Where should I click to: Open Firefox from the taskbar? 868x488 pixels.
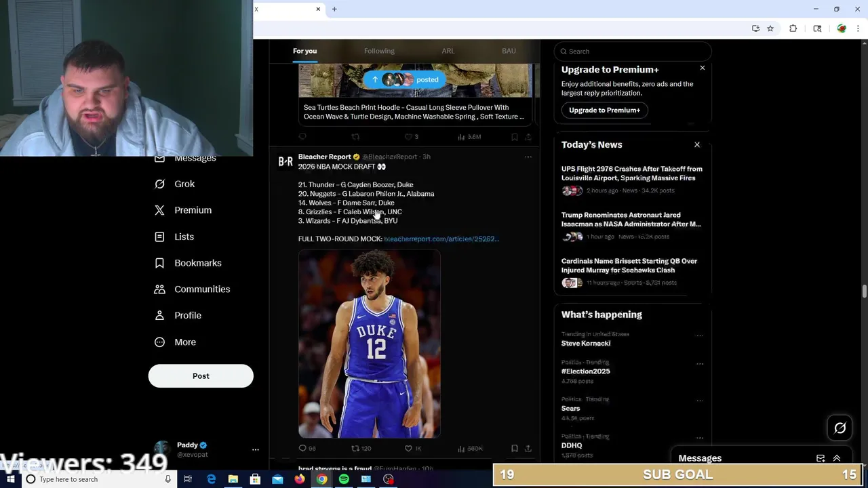(299, 479)
